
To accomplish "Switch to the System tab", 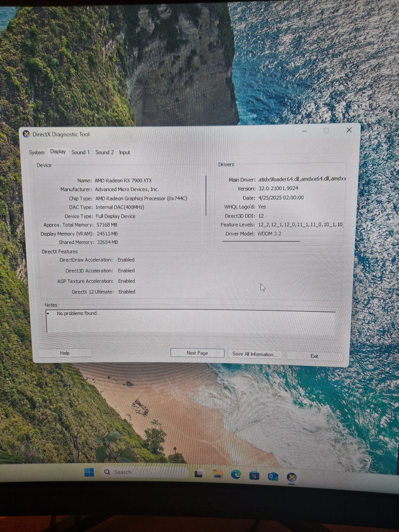I will pyautogui.click(x=37, y=152).
